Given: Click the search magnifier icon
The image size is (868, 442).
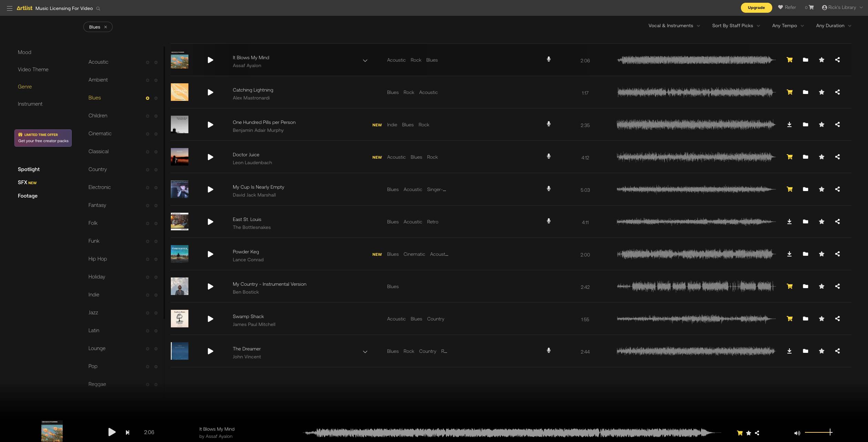Looking at the screenshot, I should tap(98, 9).
